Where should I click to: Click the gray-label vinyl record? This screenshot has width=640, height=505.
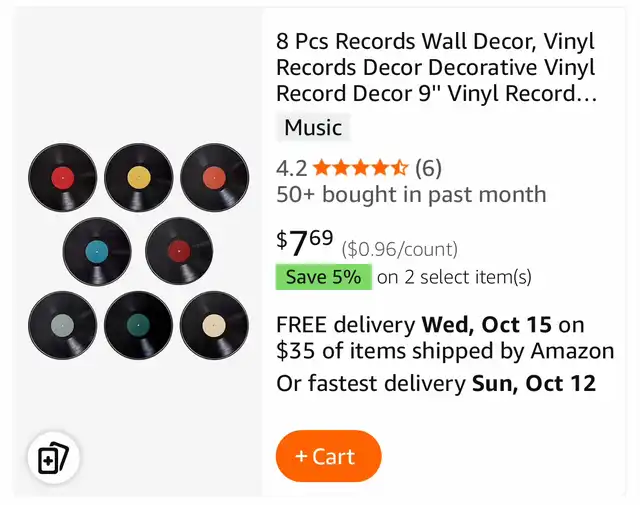pos(63,325)
